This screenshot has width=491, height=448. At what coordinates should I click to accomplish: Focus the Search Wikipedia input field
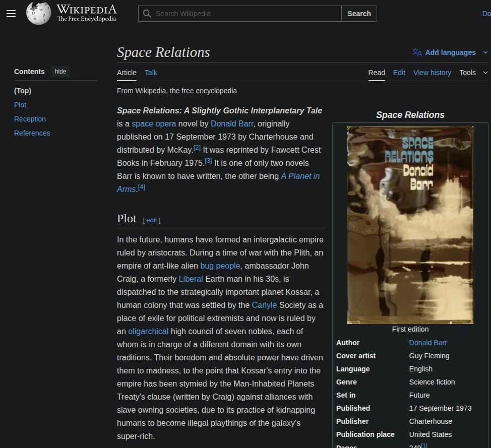(240, 14)
